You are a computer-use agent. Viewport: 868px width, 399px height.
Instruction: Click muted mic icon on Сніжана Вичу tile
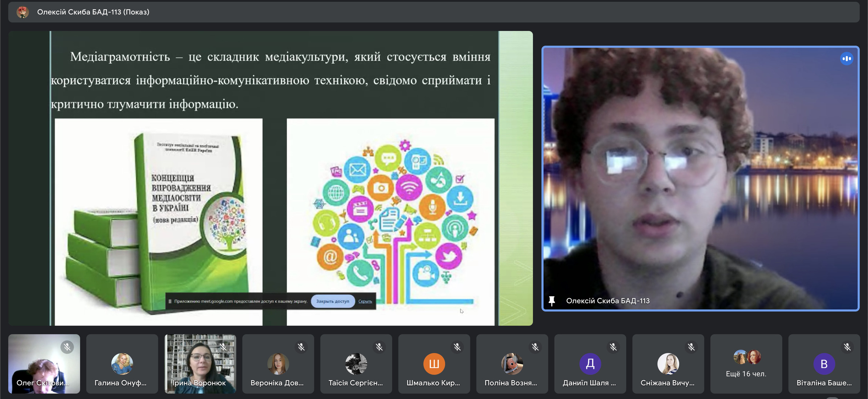click(691, 347)
